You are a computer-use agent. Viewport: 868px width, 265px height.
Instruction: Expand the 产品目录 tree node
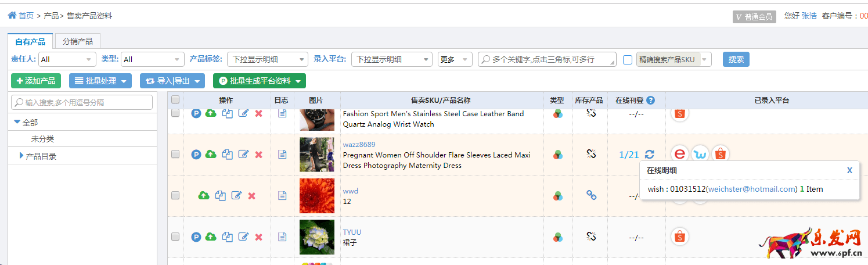click(x=21, y=156)
